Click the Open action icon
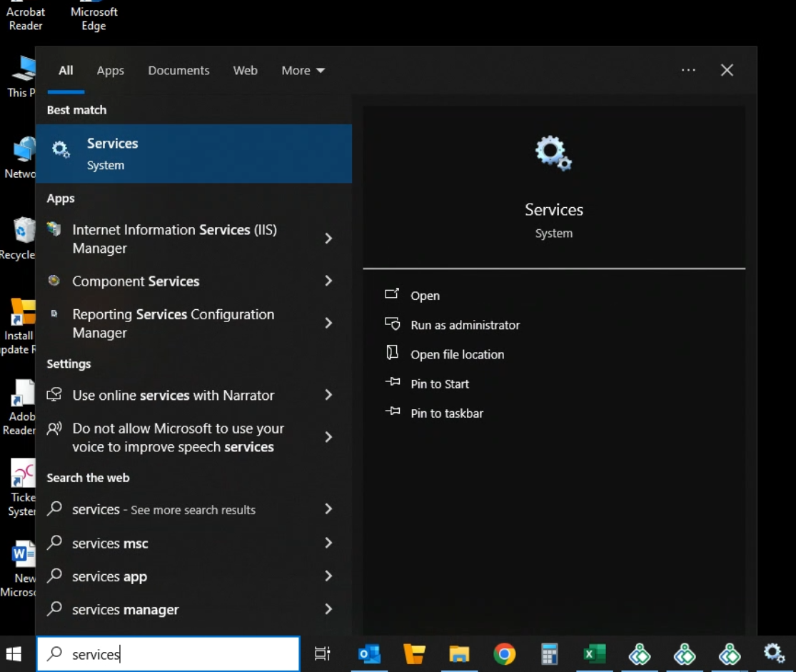This screenshot has height=672, width=796. [x=392, y=294]
